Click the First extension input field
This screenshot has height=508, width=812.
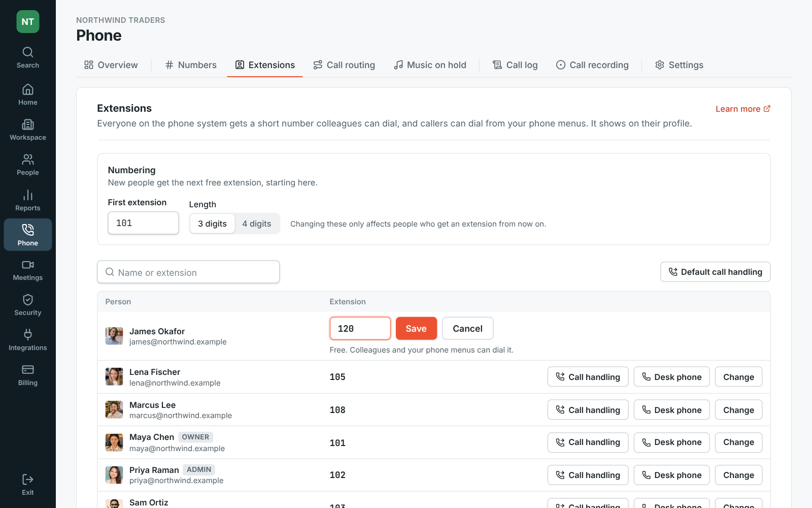[143, 223]
